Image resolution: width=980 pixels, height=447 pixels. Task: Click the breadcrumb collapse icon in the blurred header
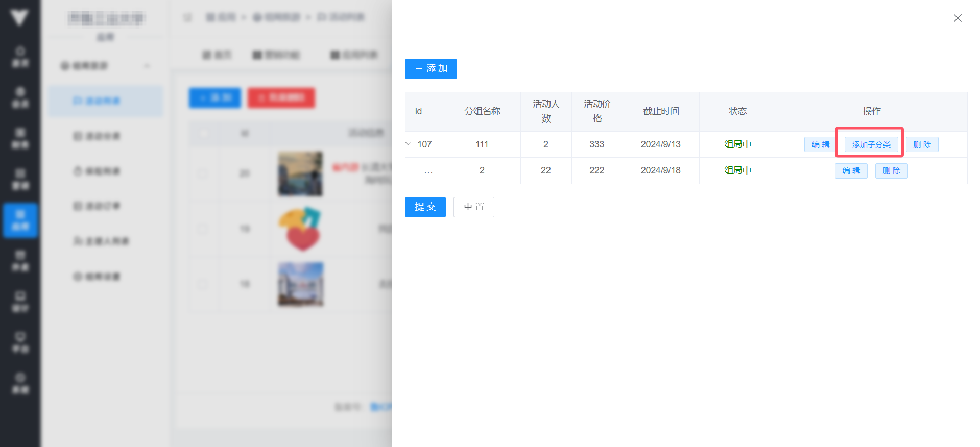pyautogui.click(x=187, y=18)
